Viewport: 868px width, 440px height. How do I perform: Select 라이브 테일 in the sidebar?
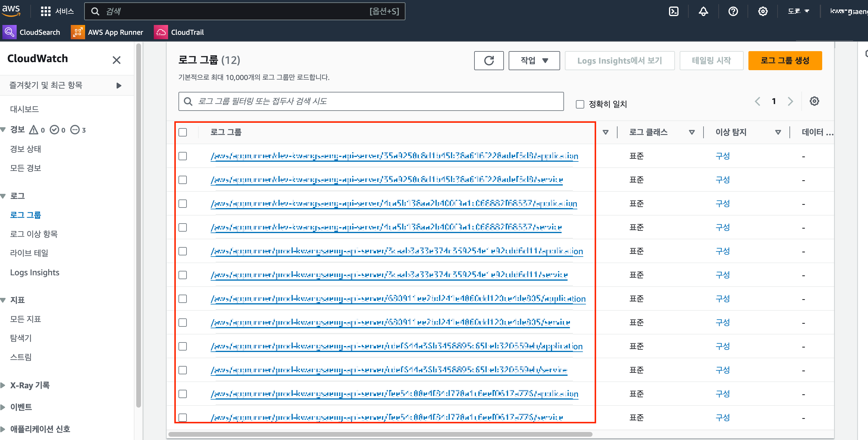pos(29,253)
